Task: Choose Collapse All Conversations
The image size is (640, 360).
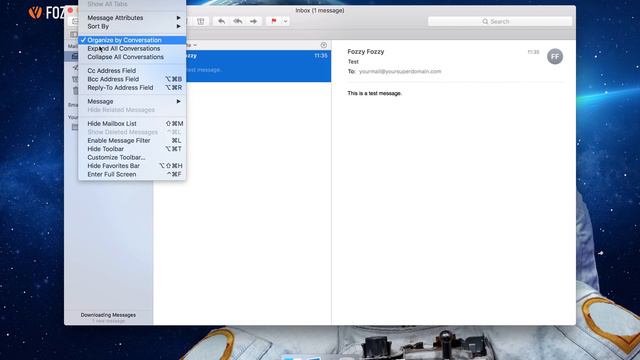Action: click(132, 57)
